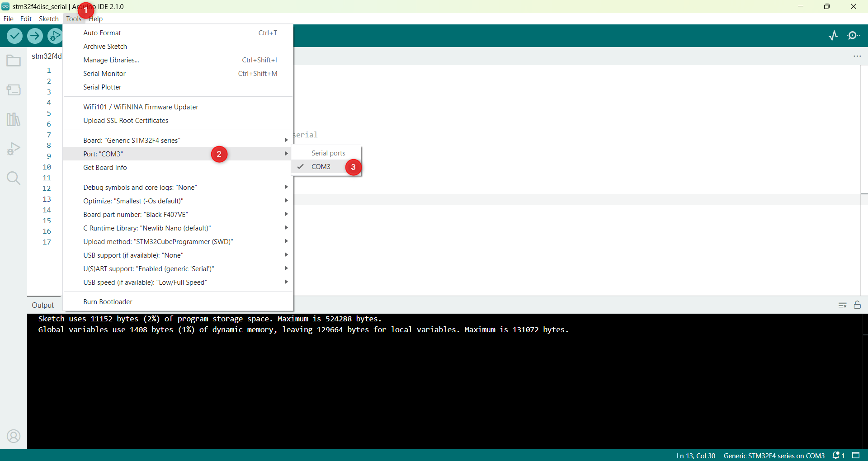Viewport: 868px width, 461px height.
Task: Expand the Board Generic STM32F4 series submenu
Action: pos(178,140)
